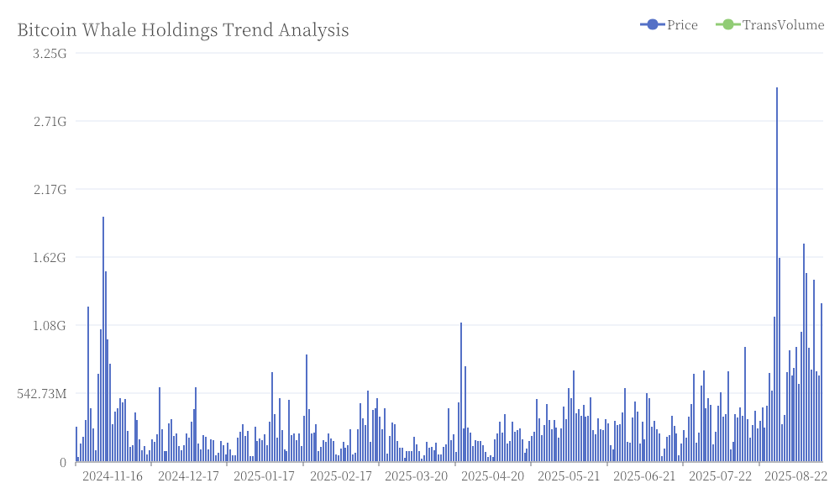Select the 2025-08-22 x-axis label
This screenshot has width=840, height=504.
(x=795, y=476)
